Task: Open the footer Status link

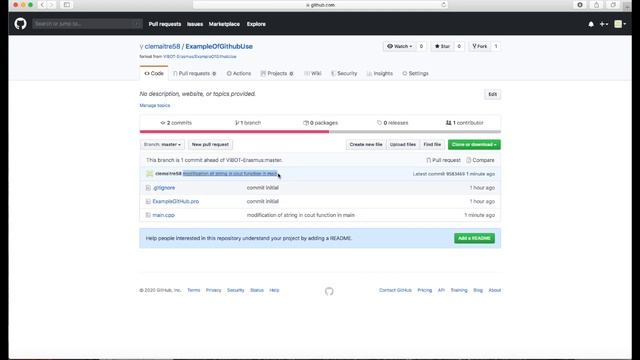Action: pyautogui.click(x=257, y=290)
